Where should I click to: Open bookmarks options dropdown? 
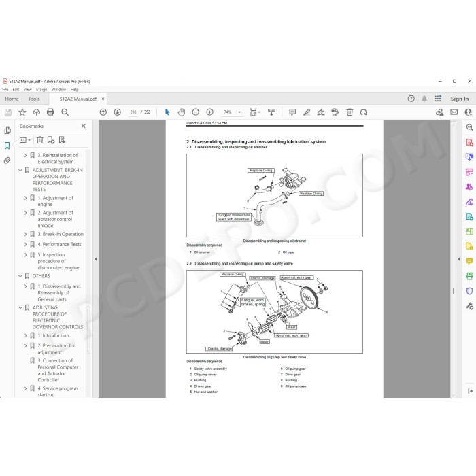click(25, 140)
